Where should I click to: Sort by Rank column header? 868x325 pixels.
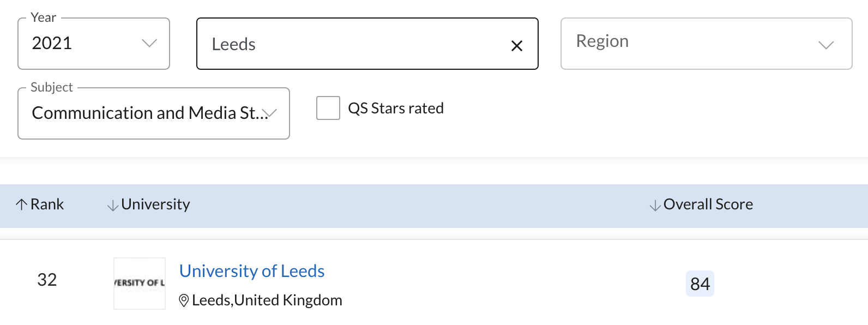[x=47, y=204]
